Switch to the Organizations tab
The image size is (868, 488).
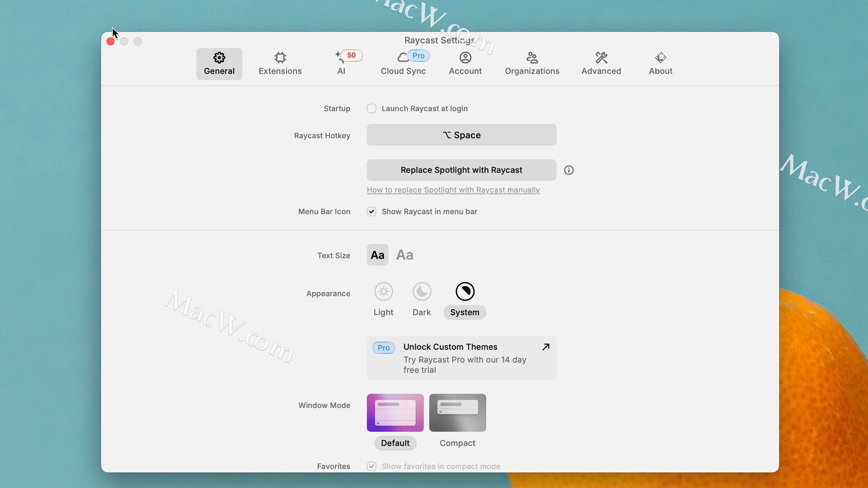pyautogui.click(x=532, y=64)
